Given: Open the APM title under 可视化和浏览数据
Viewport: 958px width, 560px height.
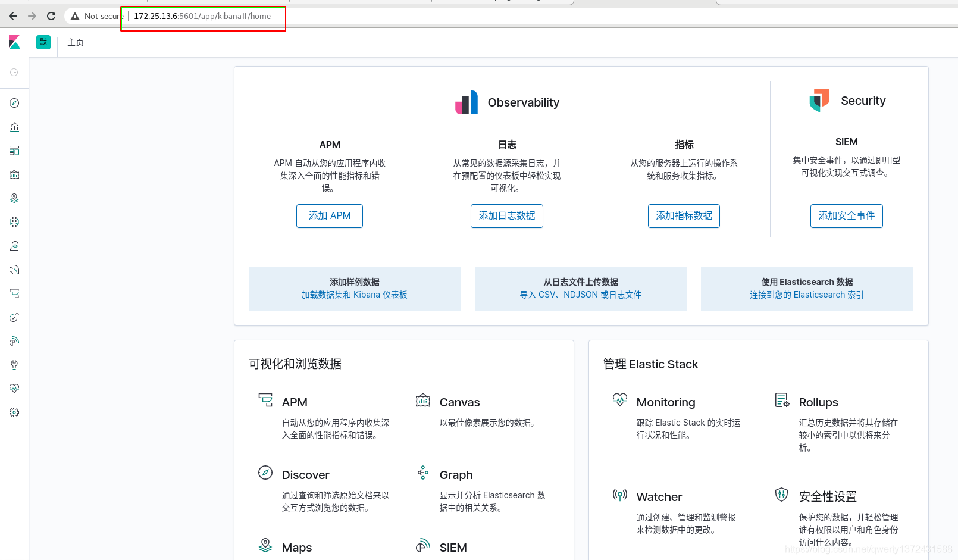Looking at the screenshot, I should tap(295, 402).
